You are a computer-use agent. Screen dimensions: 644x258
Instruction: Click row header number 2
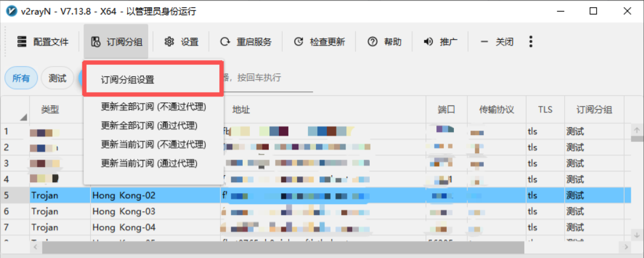15,148
